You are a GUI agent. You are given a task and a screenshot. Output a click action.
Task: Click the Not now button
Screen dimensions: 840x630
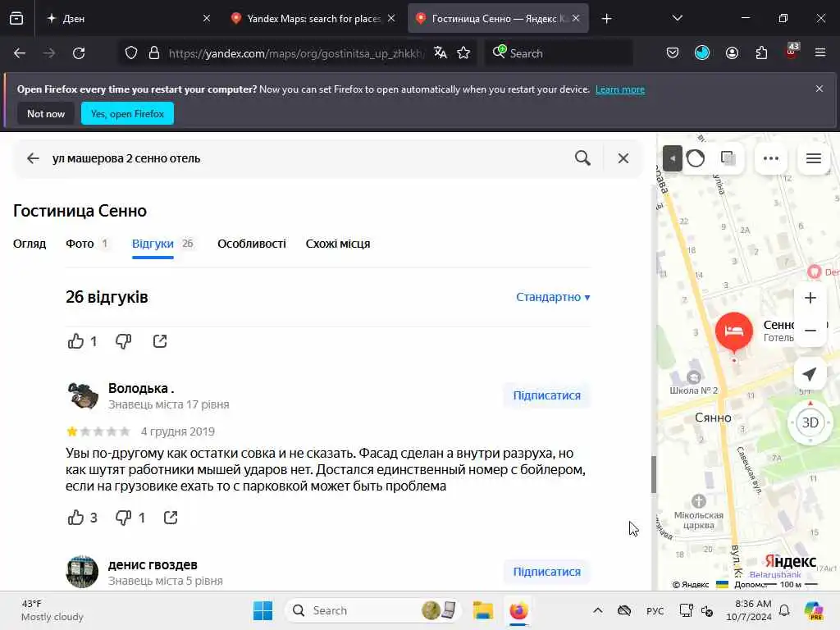click(46, 113)
